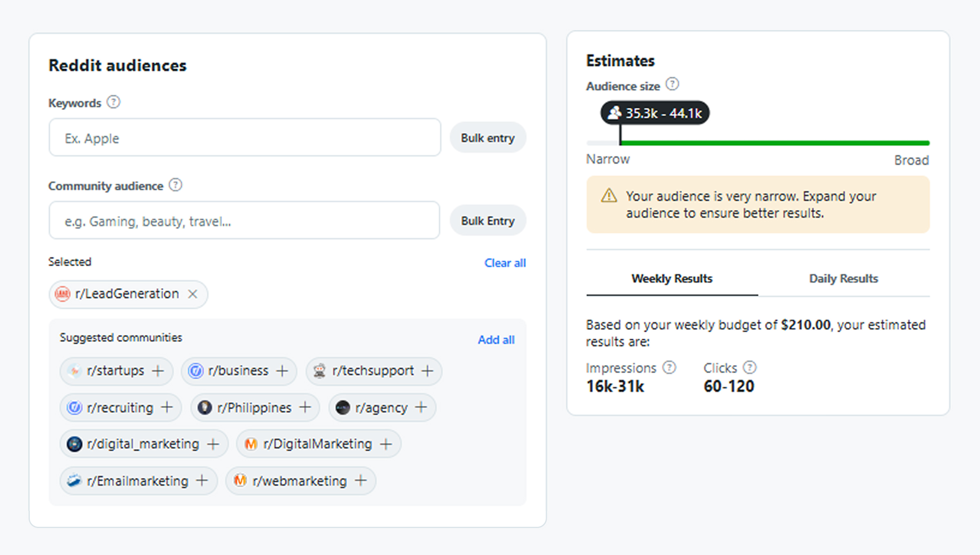Open the Impressions help icon
The image size is (980, 555).
669,367
